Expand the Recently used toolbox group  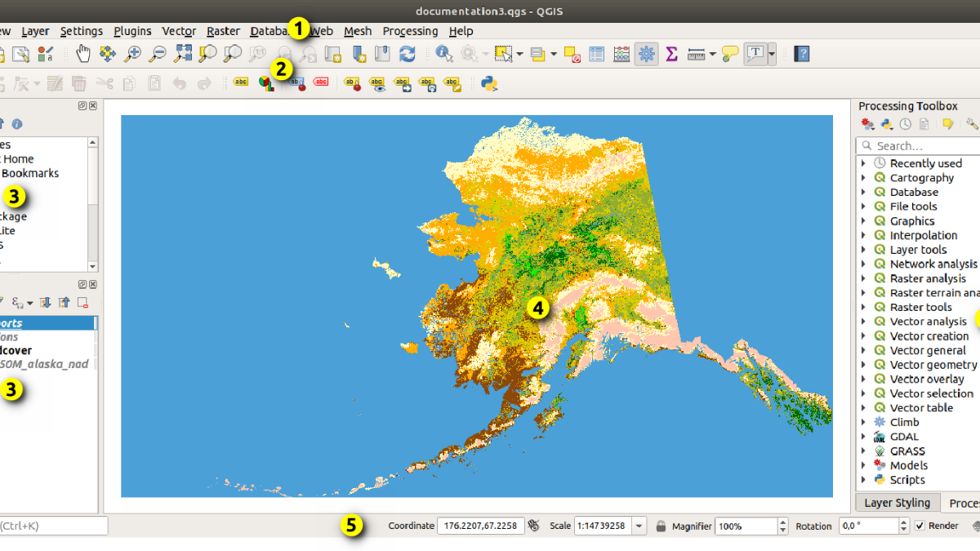[864, 163]
